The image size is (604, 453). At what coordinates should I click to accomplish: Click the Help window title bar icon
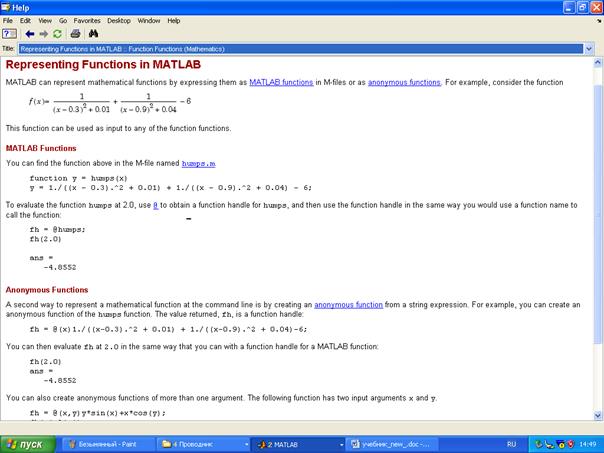tap(5, 7)
